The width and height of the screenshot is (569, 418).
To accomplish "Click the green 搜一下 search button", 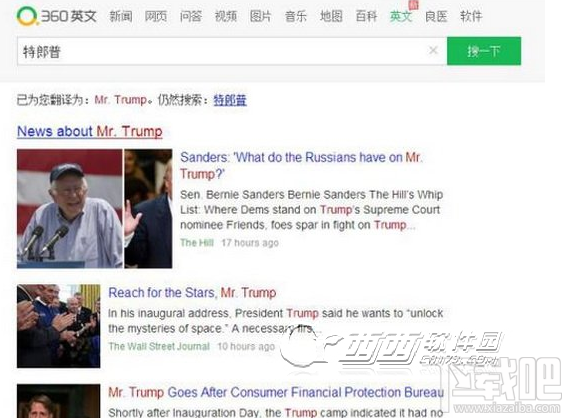I will pos(484,51).
